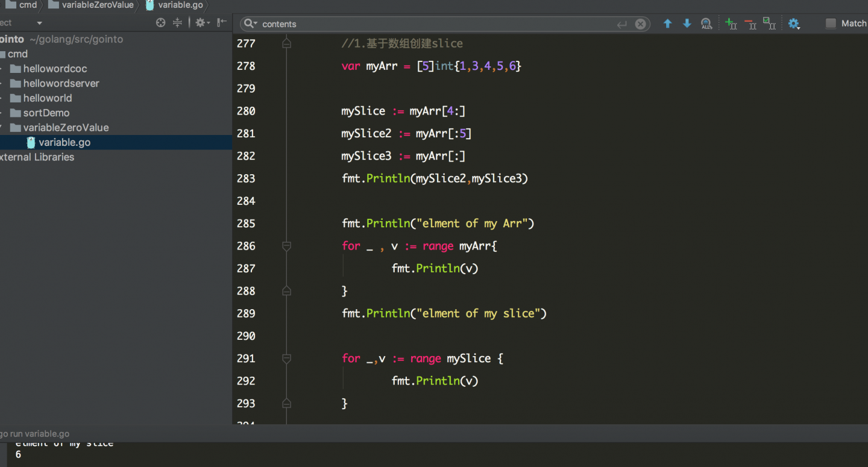Select External Libraries node

coord(37,157)
